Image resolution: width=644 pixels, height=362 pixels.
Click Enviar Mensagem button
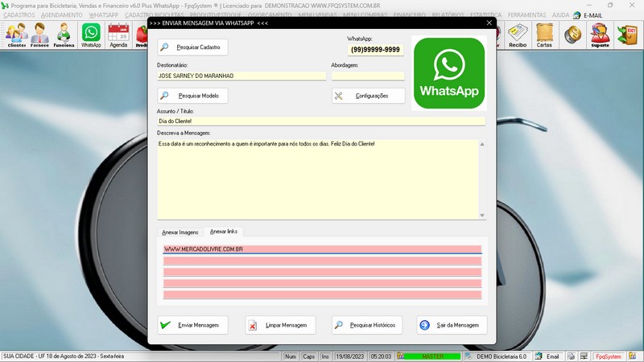[192, 325]
